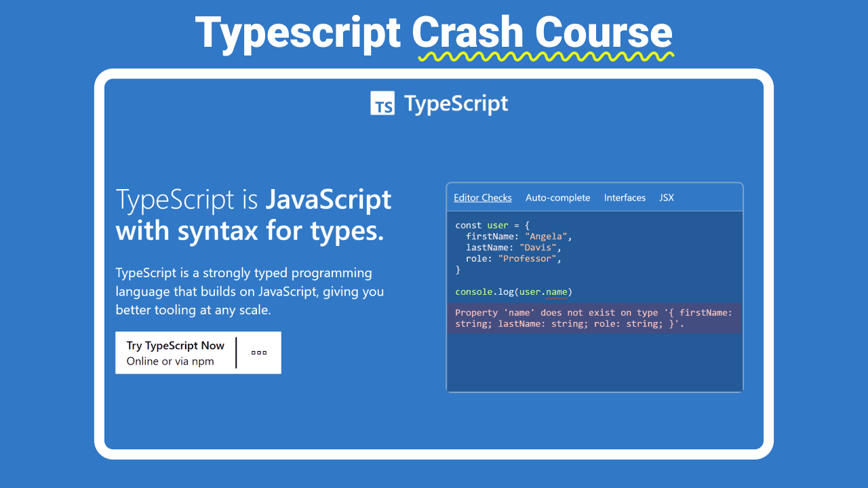Switch to the JSX tab

point(666,198)
